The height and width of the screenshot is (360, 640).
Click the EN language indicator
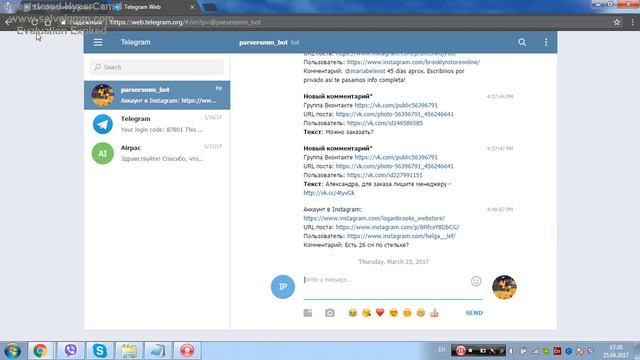[442, 350]
